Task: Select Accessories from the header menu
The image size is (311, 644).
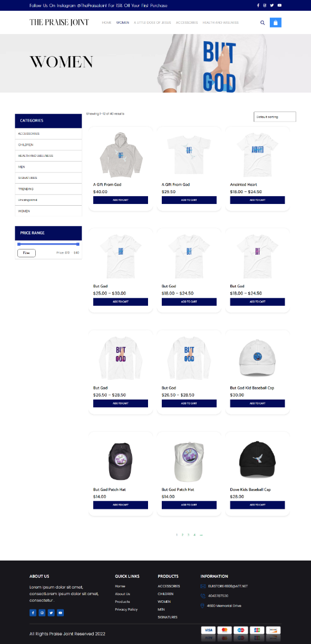Action: click(x=187, y=23)
